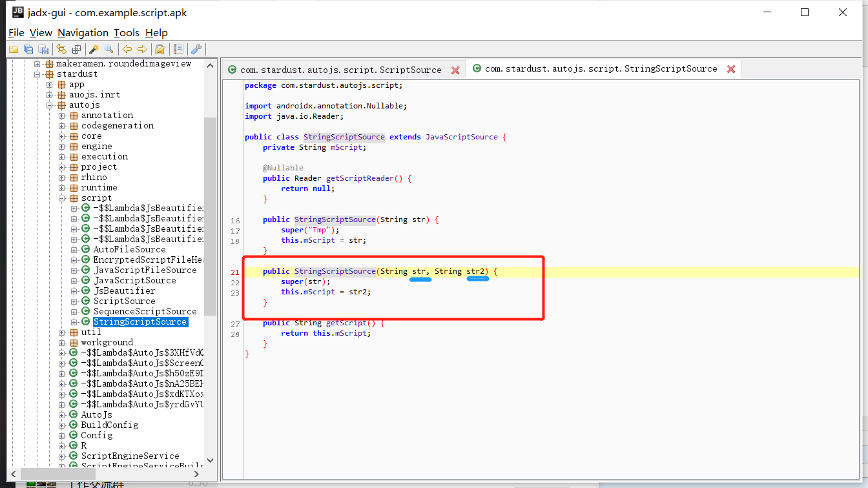Select the execution package in tree
The height and width of the screenshot is (488, 868).
(x=105, y=157)
